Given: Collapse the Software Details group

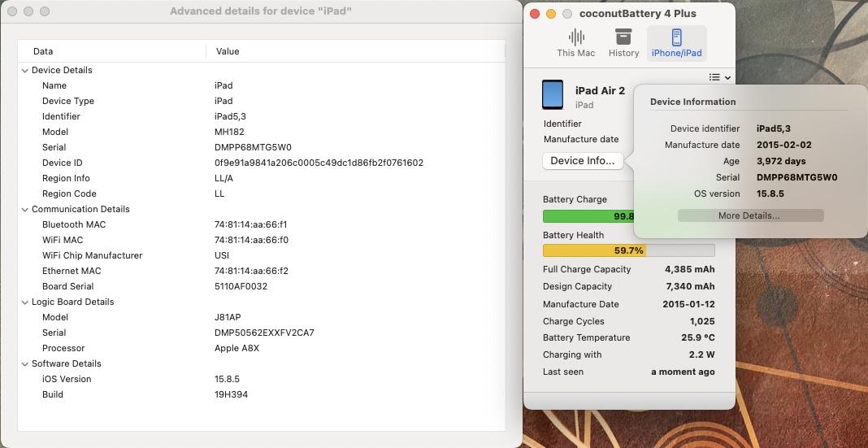Looking at the screenshot, I should 25,363.
